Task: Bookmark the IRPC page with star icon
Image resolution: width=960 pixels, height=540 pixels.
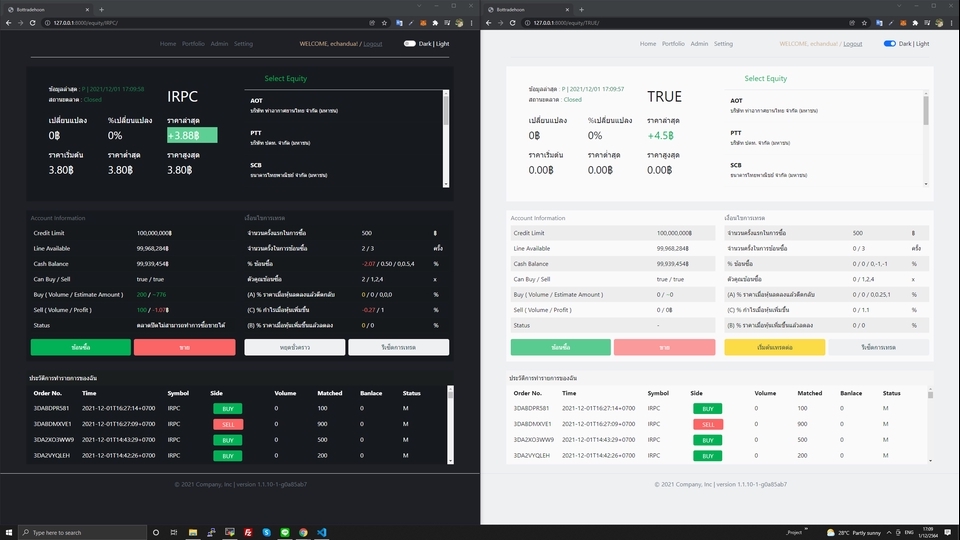Action: pos(386,22)
